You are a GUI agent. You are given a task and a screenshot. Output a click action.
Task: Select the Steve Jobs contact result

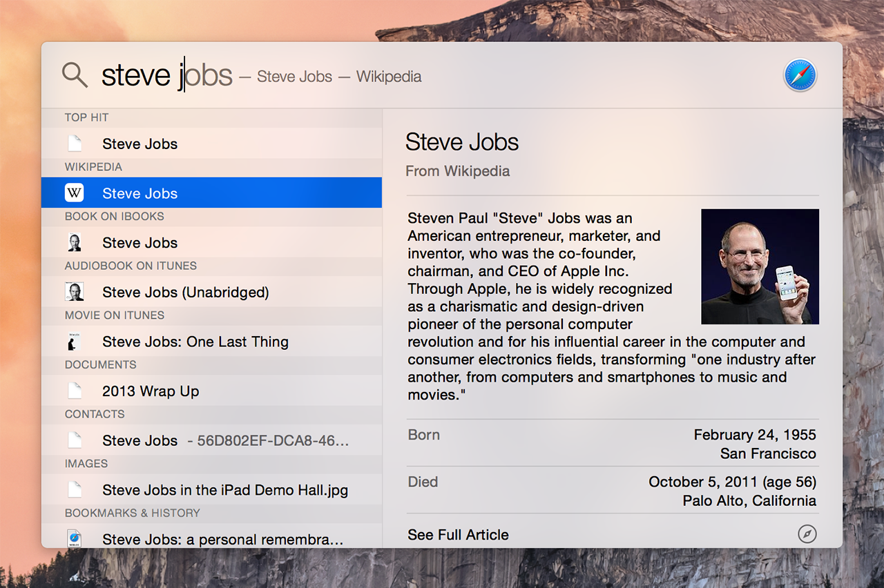click(x=211, y=440)
